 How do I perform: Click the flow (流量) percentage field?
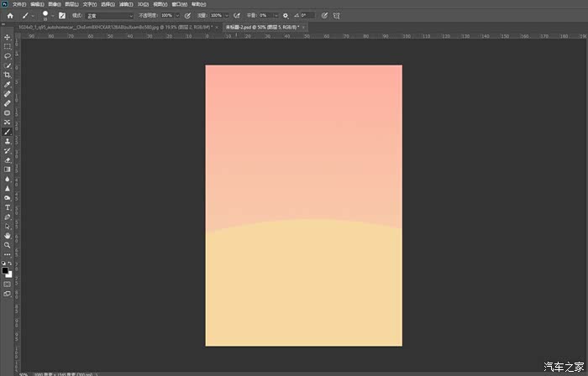215,15
